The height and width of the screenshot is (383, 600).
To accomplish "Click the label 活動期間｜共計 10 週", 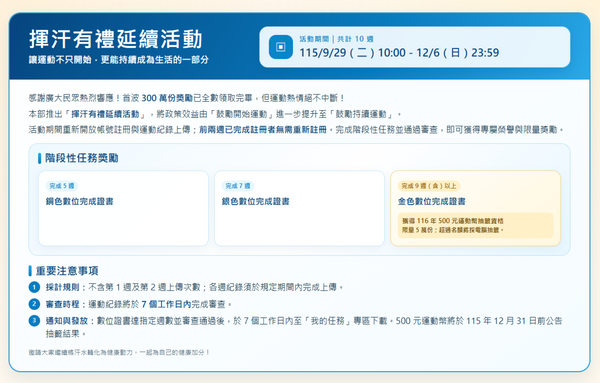I will tap(336, 39).
